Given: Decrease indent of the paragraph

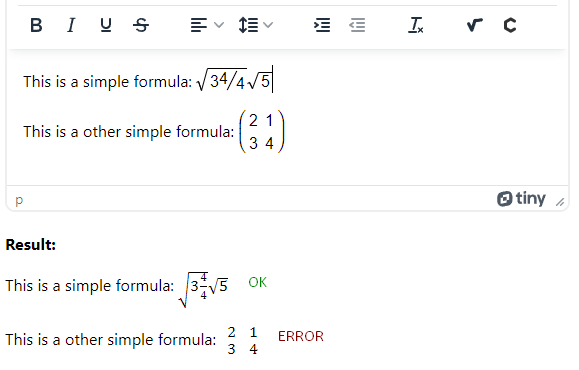Looking at the screenshot, I should pyautogui.click(x=357, y=25).
